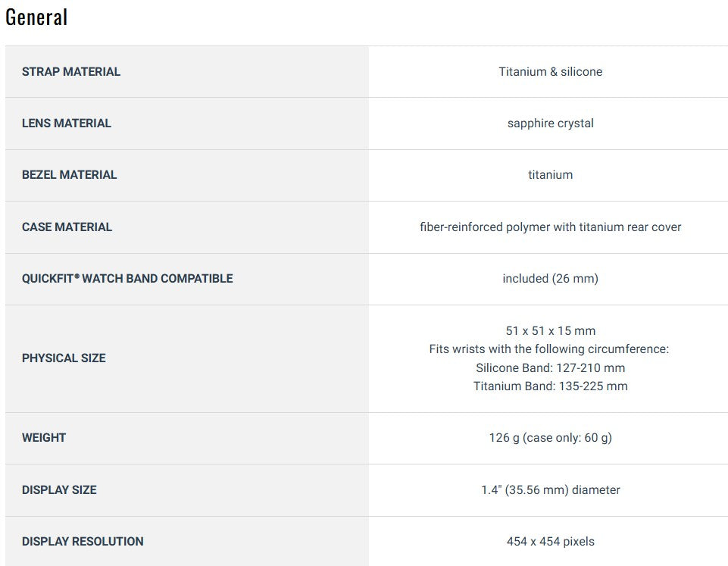This screenshot has width=728, height=566.
Task: Click the Titanium Band 135-225 mm line
Action: (550, 386)
